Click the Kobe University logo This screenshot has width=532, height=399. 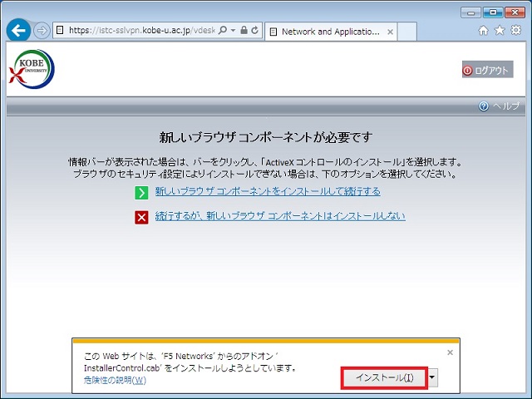32,69
